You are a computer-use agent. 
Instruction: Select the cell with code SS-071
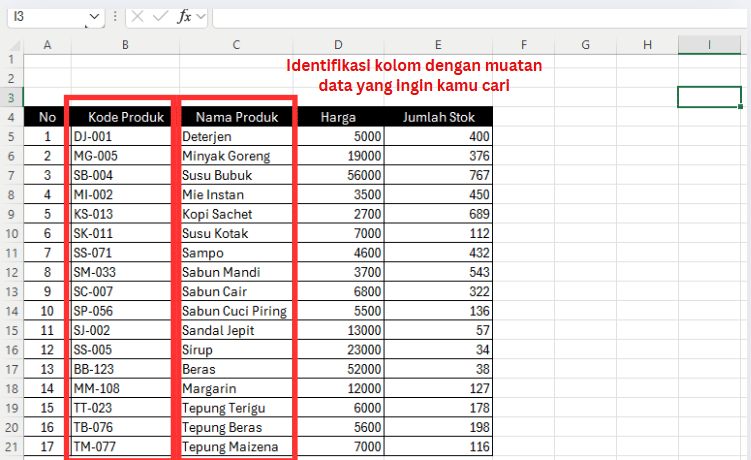(x=124, y=253)
